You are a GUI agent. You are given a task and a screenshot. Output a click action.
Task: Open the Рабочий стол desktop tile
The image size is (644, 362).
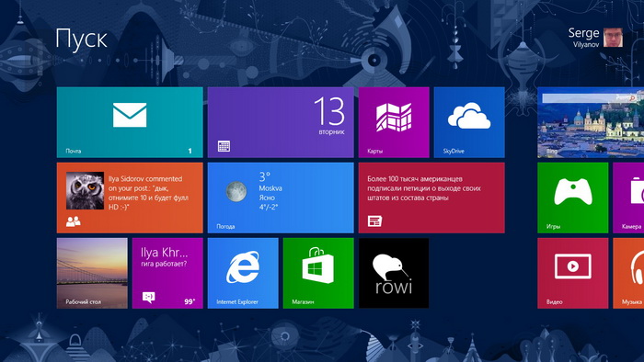click(92, 273)
